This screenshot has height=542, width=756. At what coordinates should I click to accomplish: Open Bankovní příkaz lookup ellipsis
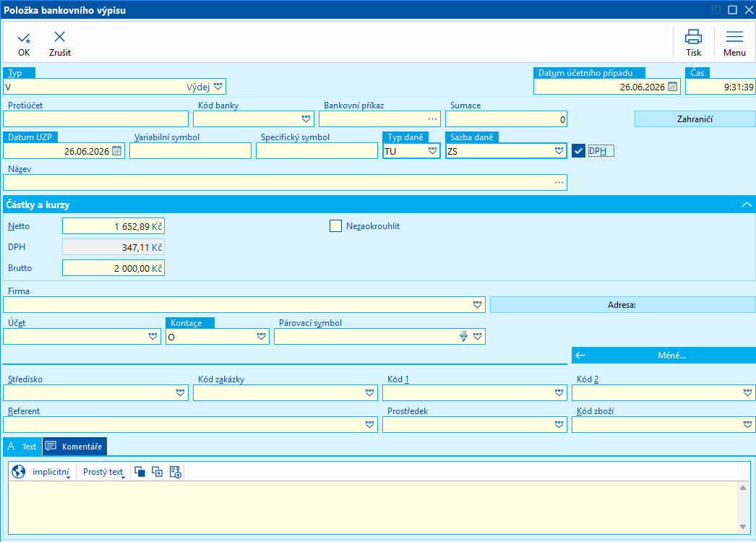coord(432,119)
